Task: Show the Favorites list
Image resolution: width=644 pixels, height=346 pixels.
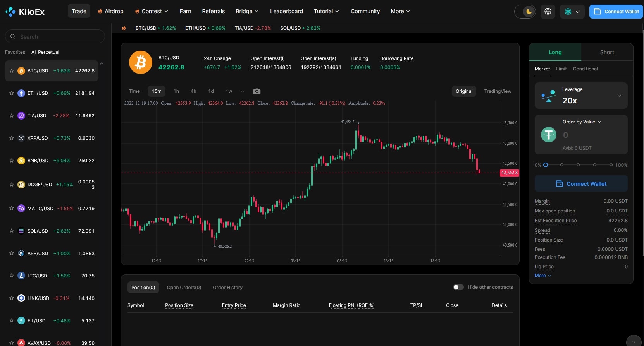Action: pos(15,52)
